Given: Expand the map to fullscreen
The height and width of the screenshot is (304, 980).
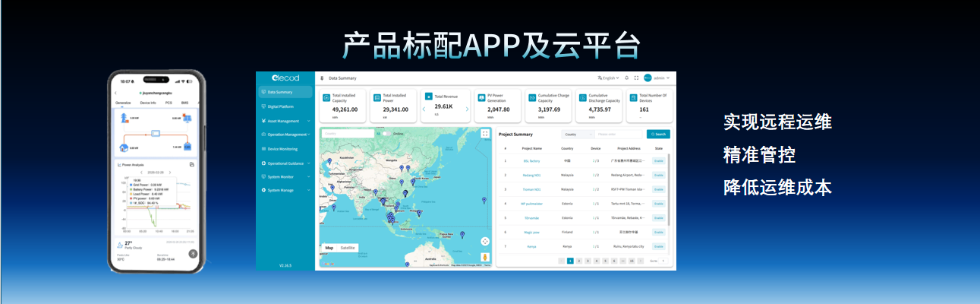Looking at the screenshot, I should click(x=485, y=133).
